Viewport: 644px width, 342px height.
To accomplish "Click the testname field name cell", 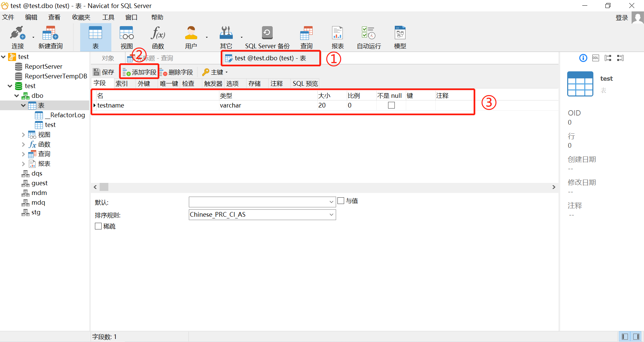I will coord(158,105).
